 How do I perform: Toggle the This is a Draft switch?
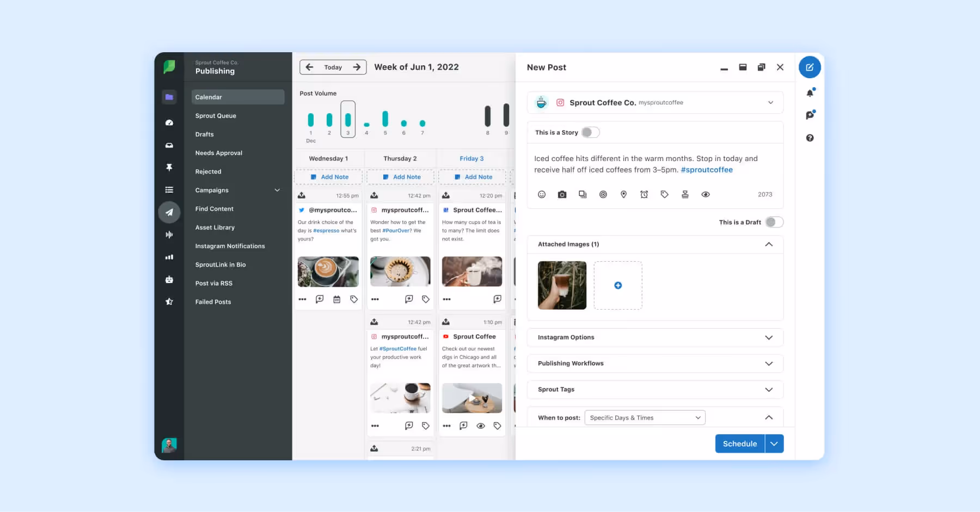[x=774, y=222]
